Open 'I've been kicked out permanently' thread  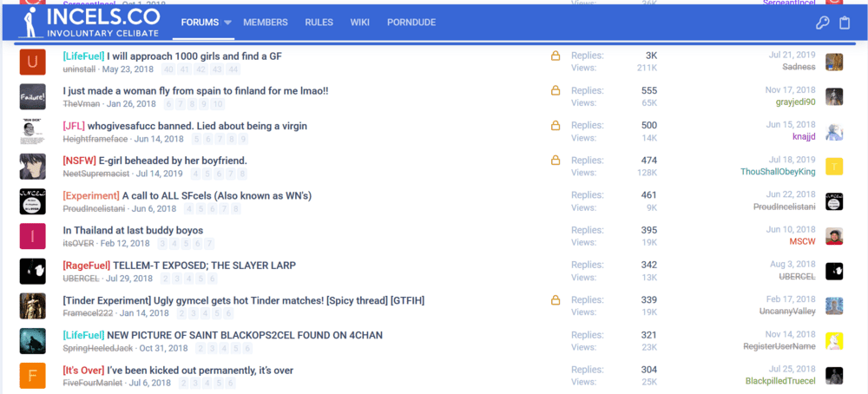pyautogui.click(x=200, y=371)
